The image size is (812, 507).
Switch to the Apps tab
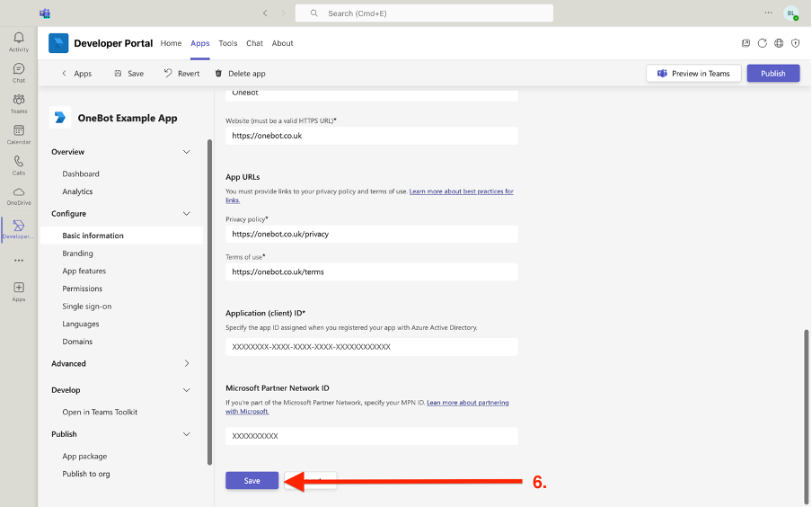pyautogui.click(x=200, y=43)
